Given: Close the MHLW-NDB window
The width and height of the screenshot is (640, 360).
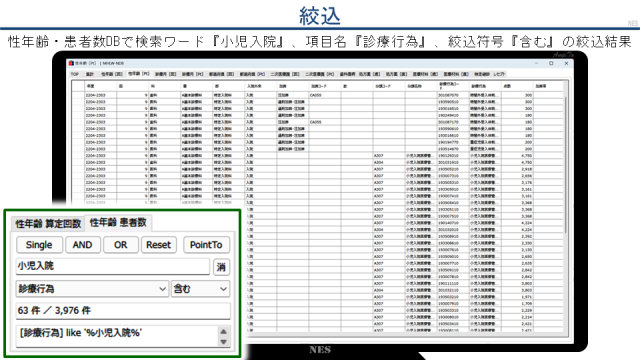Looking at the screenshot, I should tap(566, 63).
